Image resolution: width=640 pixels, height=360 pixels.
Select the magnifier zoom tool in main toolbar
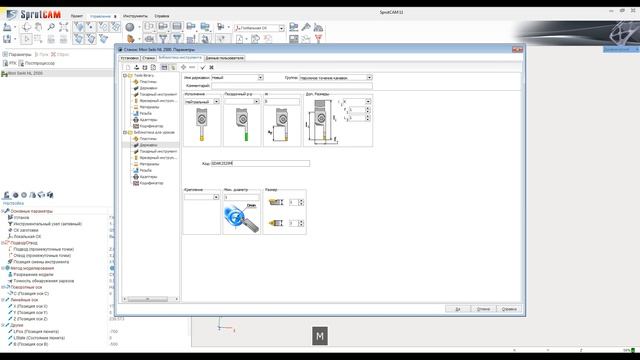tap(51, 27)
